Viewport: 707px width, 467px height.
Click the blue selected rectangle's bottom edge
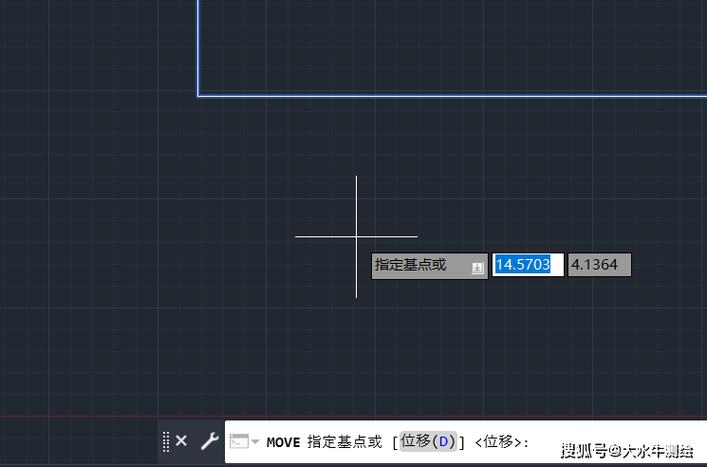[x=452, y=96]
